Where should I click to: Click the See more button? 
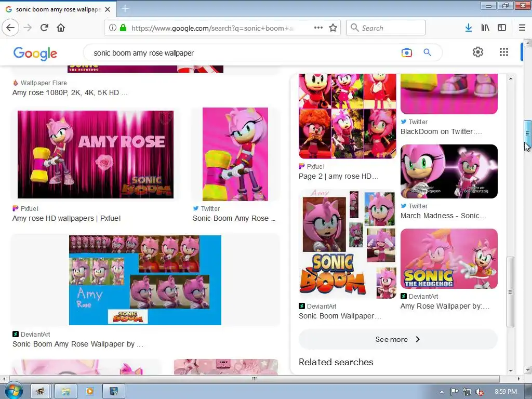398,339
